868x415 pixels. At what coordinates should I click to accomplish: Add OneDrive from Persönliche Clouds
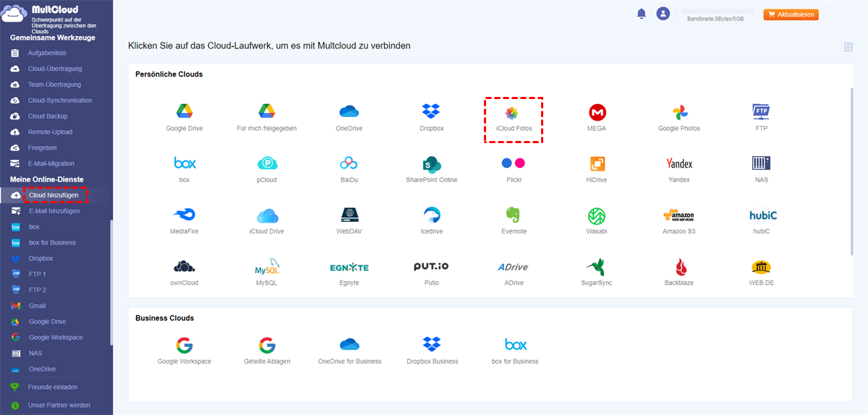coord(349,111)
